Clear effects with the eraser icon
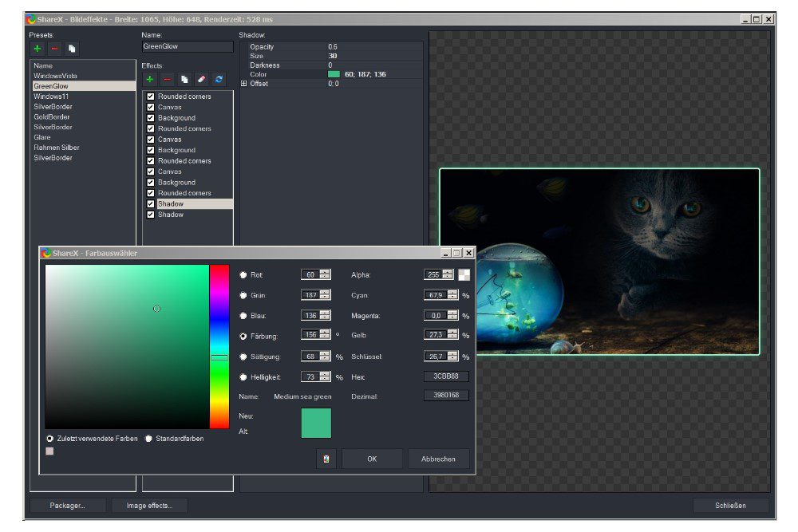Viewport: 798px width, 532px height. coord(201,80)
